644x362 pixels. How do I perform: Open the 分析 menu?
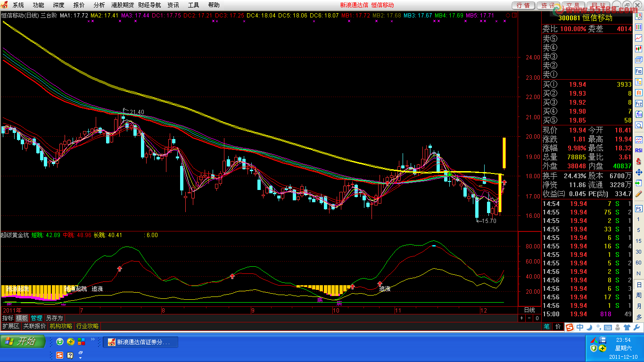pyautogui.click(x=99, y=5)
